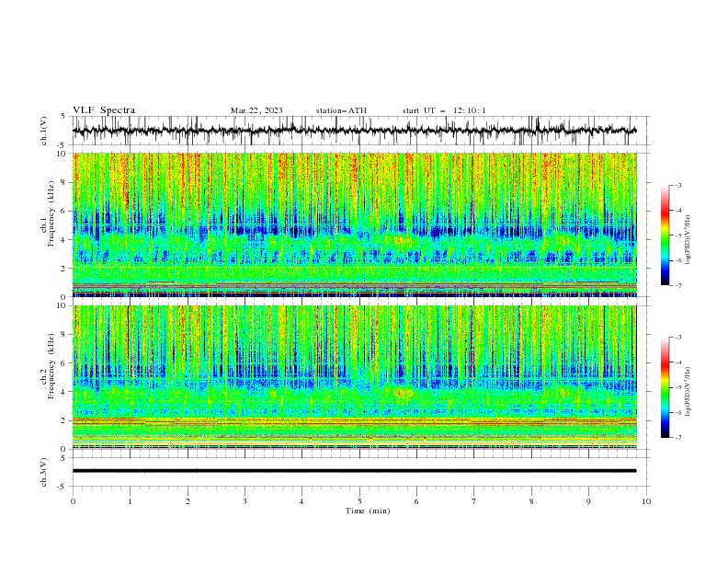728x563 pixels.
Task: Click the '-3' label on ch.1 colorbar
Action: [677, 185]
